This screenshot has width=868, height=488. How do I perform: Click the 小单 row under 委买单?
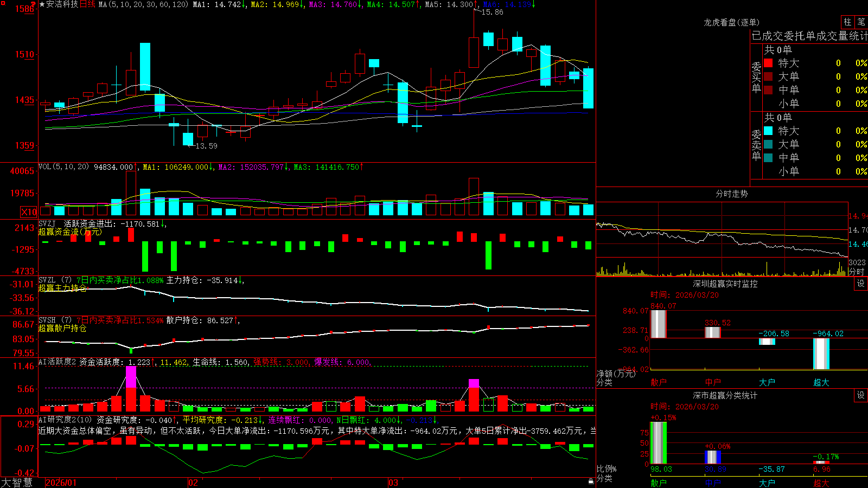(x=815, y=104)
